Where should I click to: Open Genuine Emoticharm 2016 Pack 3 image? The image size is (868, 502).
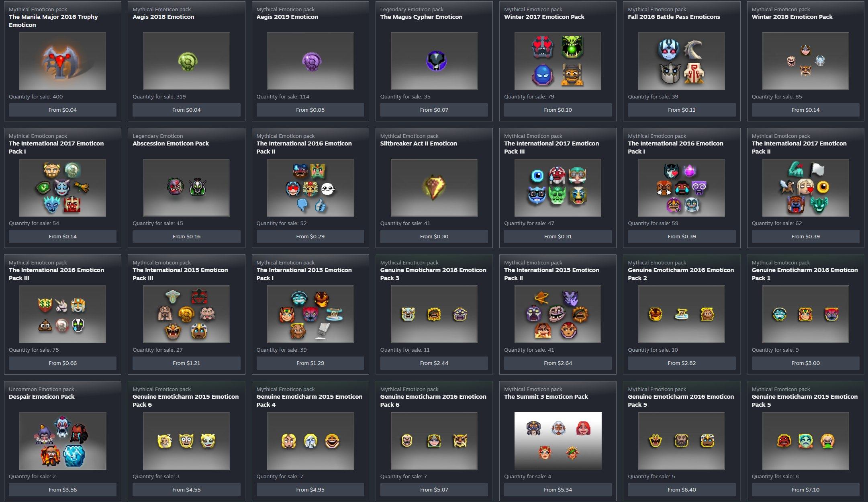tap(434, 314)
